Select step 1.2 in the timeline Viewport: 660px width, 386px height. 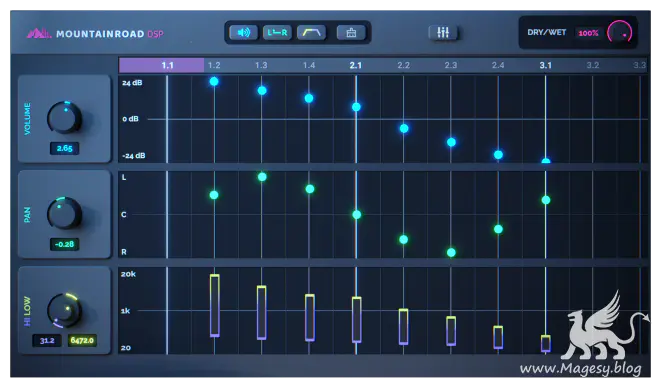[214, 65]
